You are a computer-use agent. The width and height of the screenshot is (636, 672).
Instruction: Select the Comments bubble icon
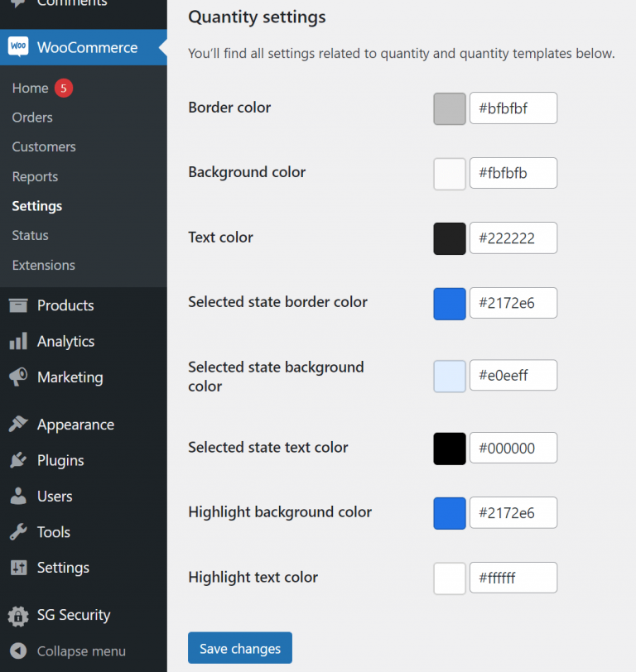[x=18, y=4]
